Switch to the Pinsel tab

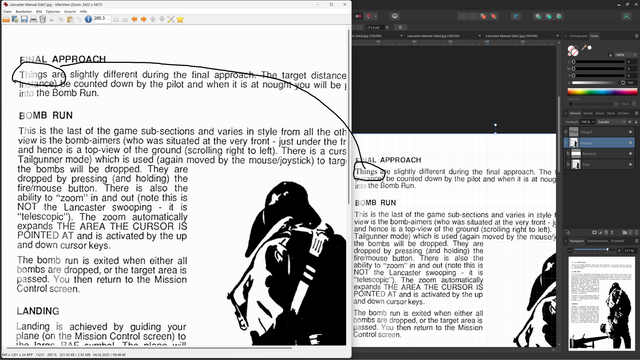(x=600, y=113)
